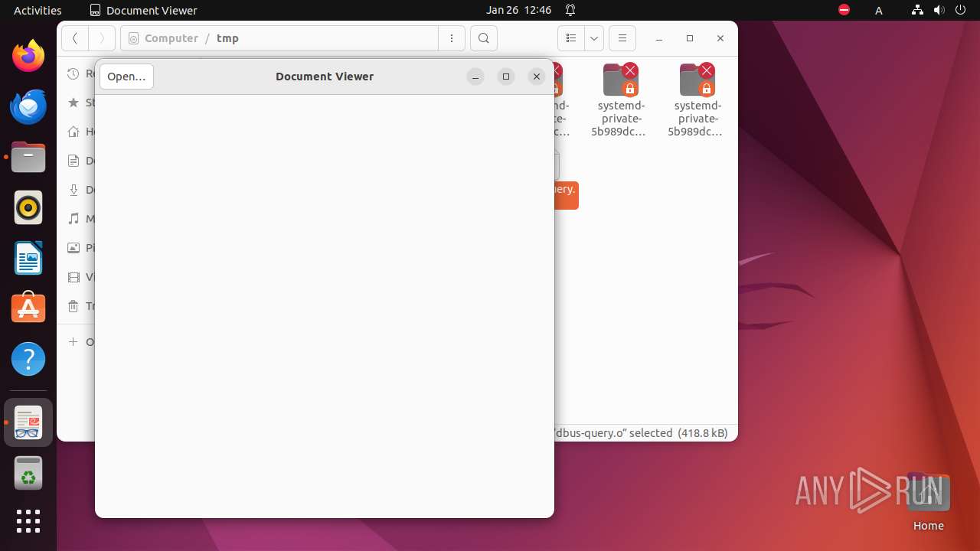This screenshot has height=551, width=980.
Task: Launch Firefox from the dock
Action: (x=28, y=57)
